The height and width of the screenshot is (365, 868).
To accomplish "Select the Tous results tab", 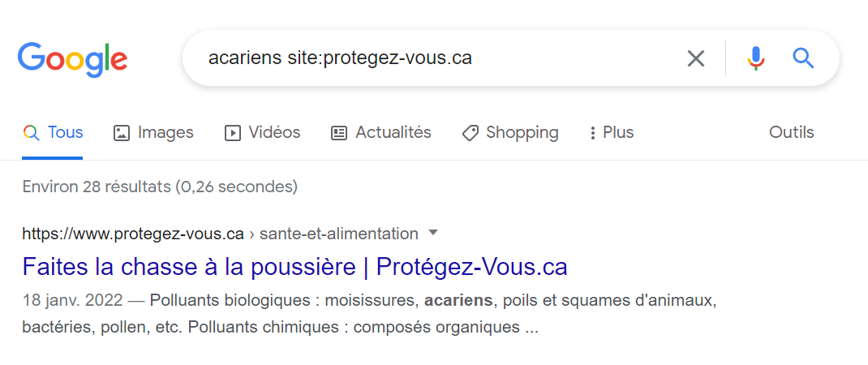I will click(x=65, y=132).
